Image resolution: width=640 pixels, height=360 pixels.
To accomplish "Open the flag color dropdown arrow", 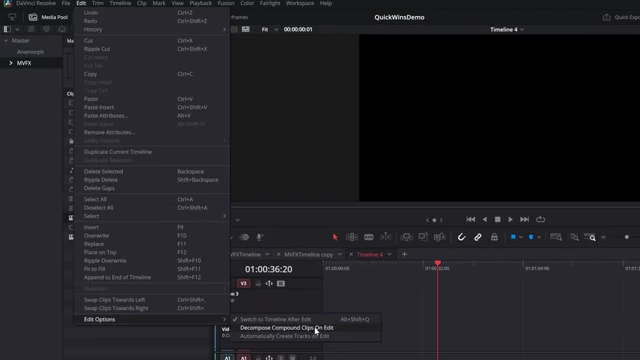I will (x=521, y=238).
